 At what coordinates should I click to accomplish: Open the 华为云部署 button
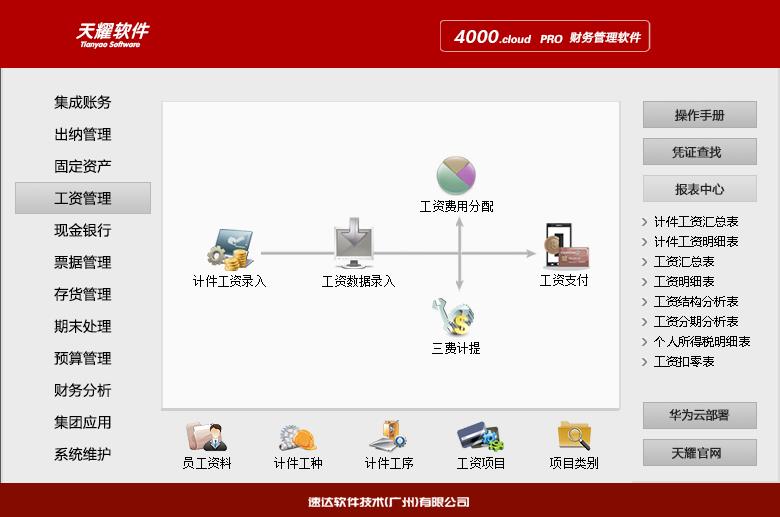[699, 416]
